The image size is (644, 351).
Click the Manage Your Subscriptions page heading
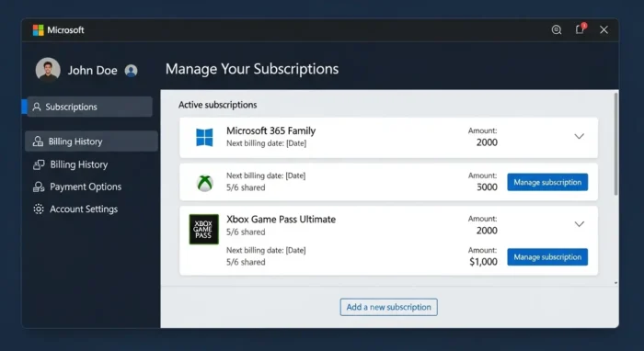(x=252, y=69)
